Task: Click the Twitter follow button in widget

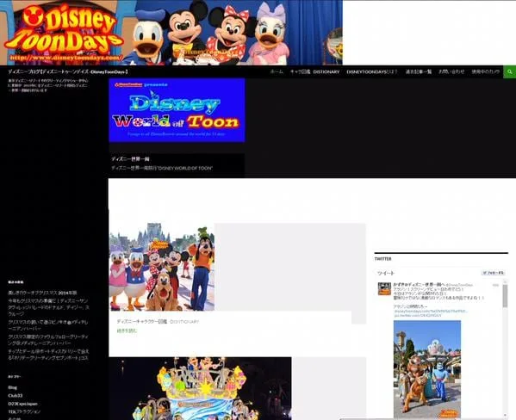Action: (x=493, y=273)
